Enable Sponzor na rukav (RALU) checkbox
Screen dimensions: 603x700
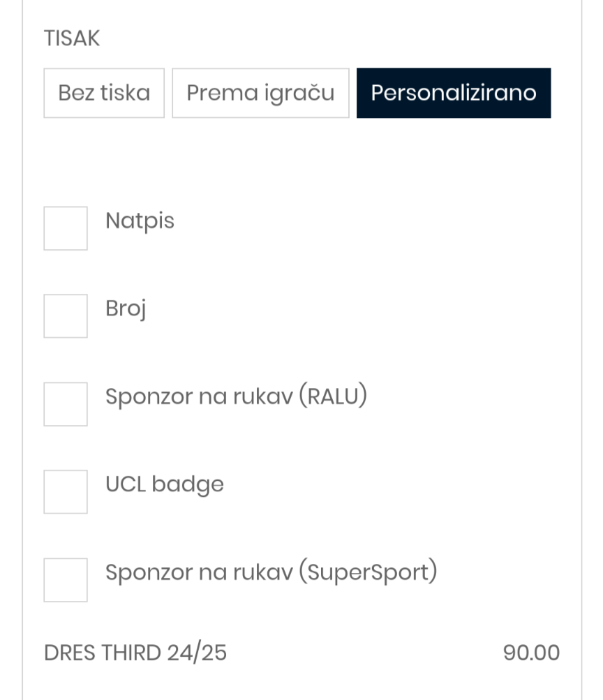(x=66, y=404)
